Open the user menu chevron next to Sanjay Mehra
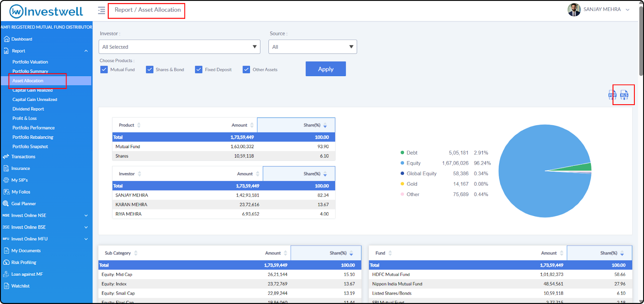The width and height of the screenshot is (644, 304). click(627, 10)
